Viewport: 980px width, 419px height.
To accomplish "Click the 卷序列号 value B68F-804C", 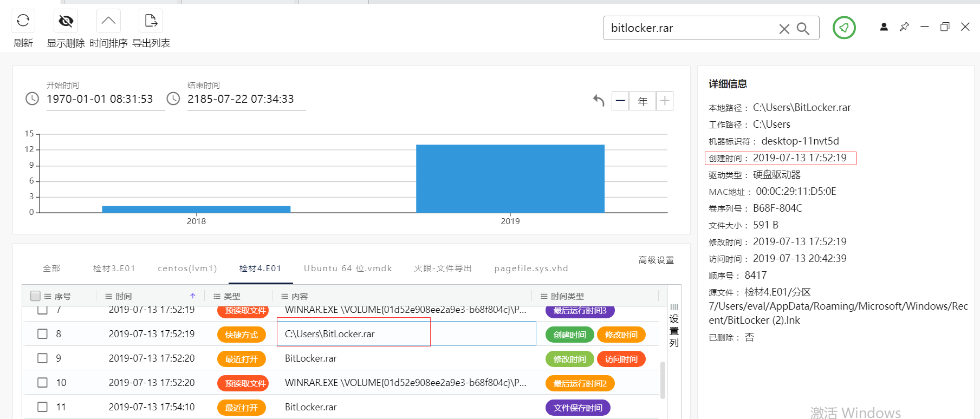I will click(777, 208).
